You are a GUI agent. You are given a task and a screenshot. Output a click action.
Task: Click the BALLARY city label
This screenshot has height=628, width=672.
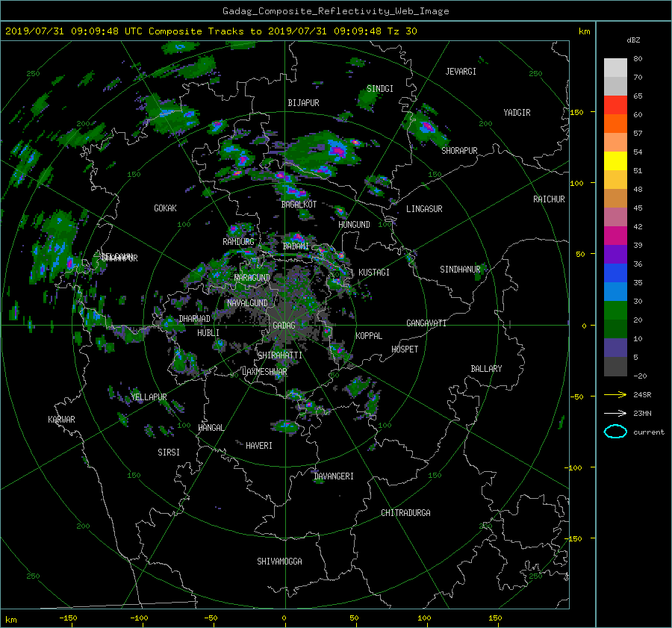[x=486, y=369]
